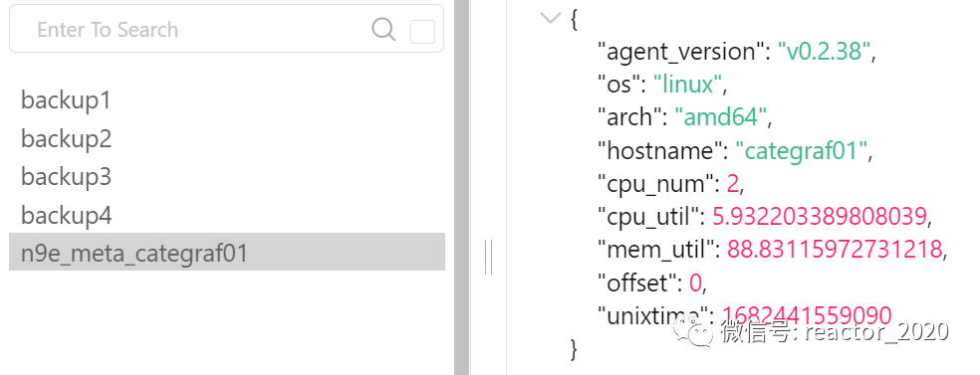
Task: Click the os value linux
Action: [687, 84]
